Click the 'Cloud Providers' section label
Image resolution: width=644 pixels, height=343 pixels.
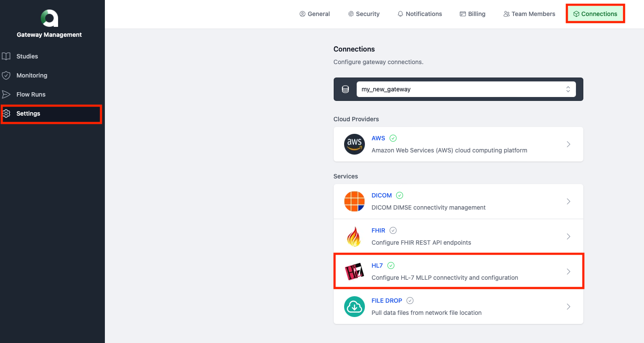point(356,119)
